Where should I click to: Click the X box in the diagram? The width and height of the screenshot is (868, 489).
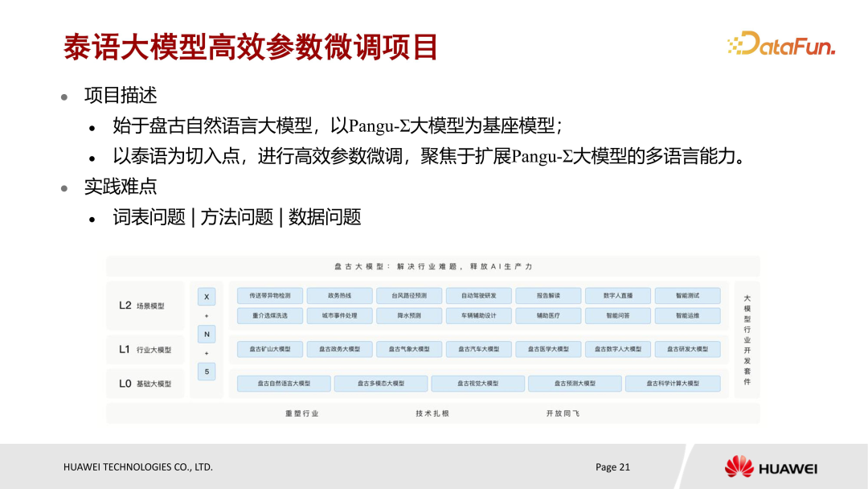207,297
